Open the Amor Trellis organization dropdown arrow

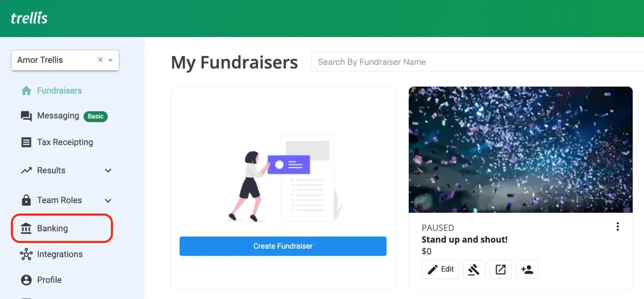(x=111, y=60)
